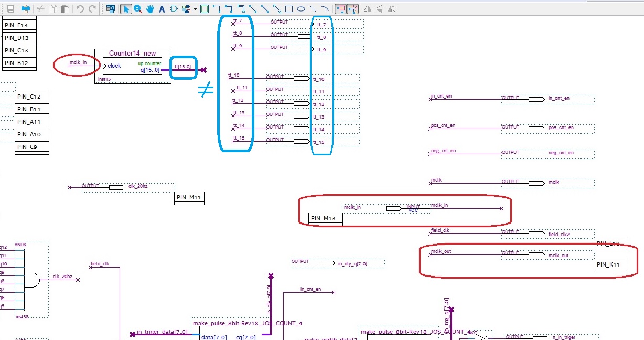Click the Paste clipboard icon
The width and height of the screenshot is (644, 340).
[x=65, y=9]
